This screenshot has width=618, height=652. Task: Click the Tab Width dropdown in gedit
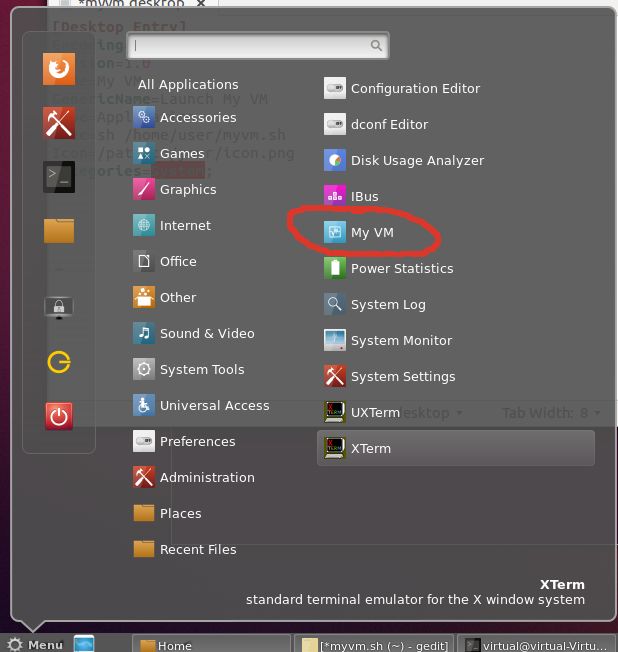(551, 412)
